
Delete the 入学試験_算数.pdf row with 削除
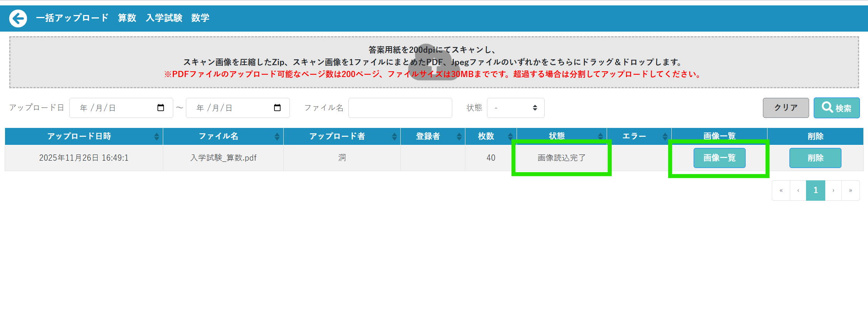[x=815, y=158]
